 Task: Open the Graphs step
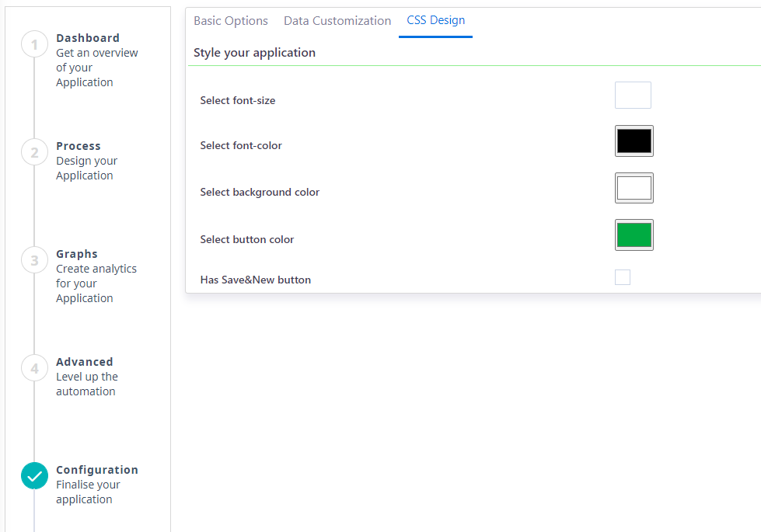coord(75,253)
